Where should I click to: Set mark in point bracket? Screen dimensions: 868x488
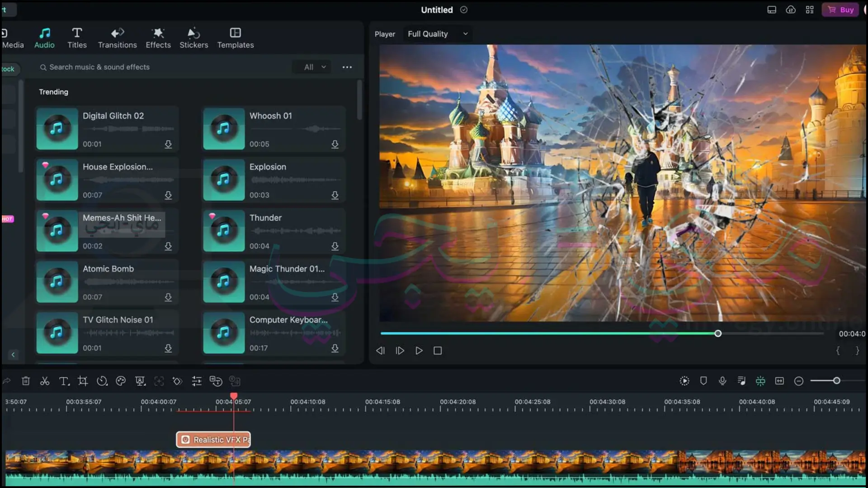point(838,351)
